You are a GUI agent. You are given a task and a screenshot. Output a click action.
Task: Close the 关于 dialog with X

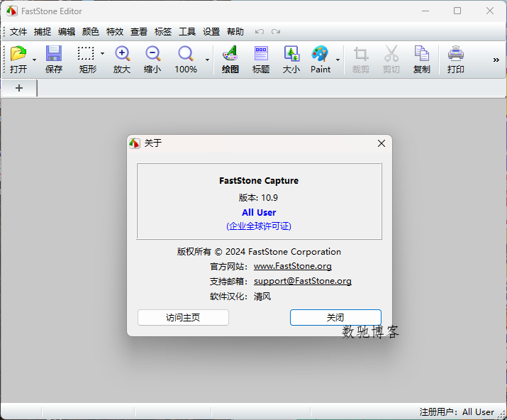[x=381, y=143]
